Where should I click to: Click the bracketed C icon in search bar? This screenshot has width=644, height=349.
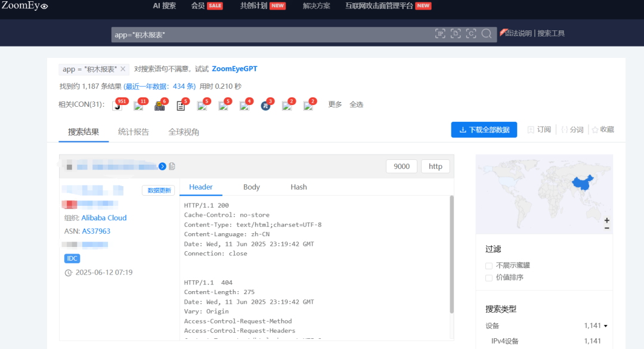[x=471, y=34]
